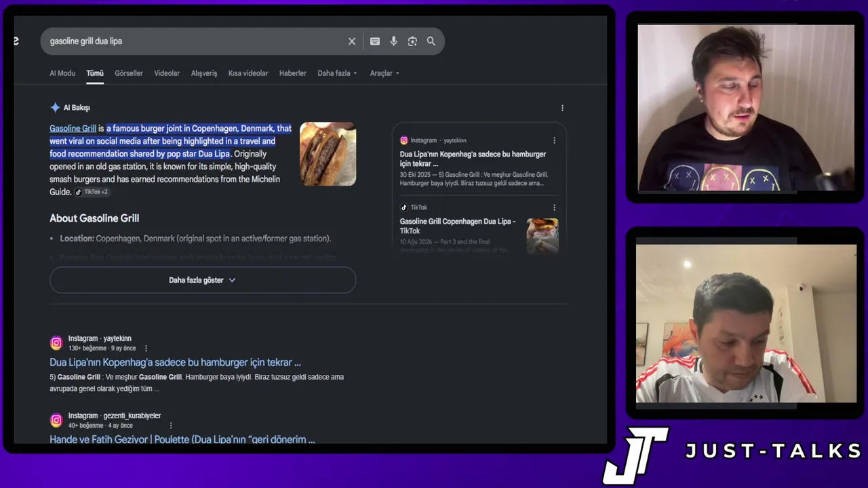Viewport: 868px width, 488px height.
Task: Click the Gasoline Grill link in AI overview
Action: point(73,128)
